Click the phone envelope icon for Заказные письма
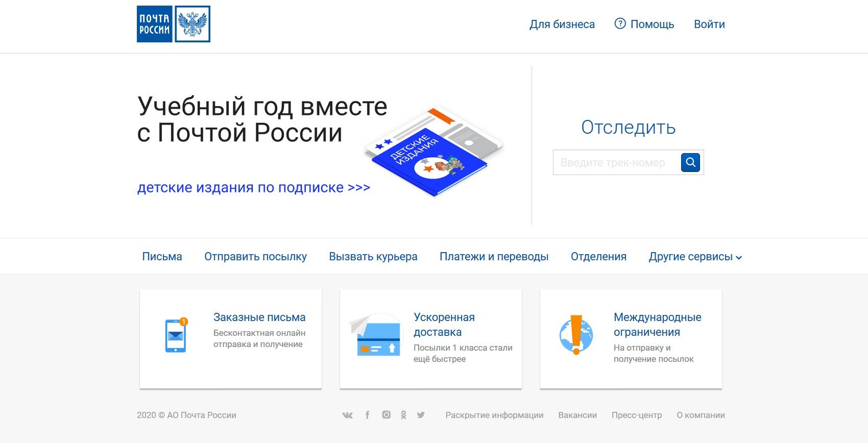This screenshot has height=443, width=868. (176, 335)
